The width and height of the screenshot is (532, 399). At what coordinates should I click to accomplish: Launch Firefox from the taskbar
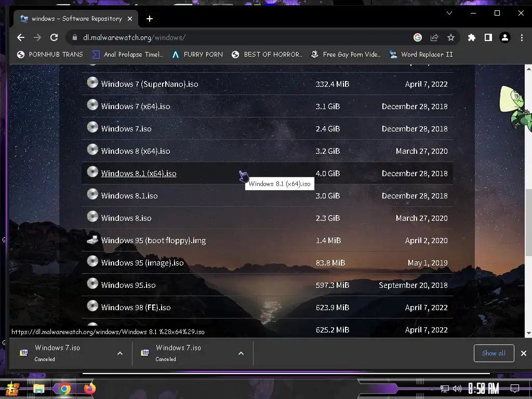coord(89,389)
